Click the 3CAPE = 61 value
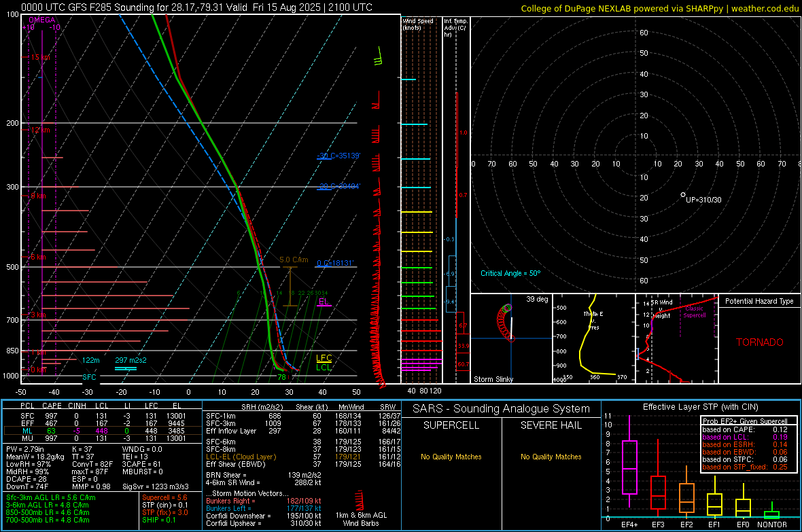Image resolution: width=802 pixels, height=532 pixels. (141, 464)
